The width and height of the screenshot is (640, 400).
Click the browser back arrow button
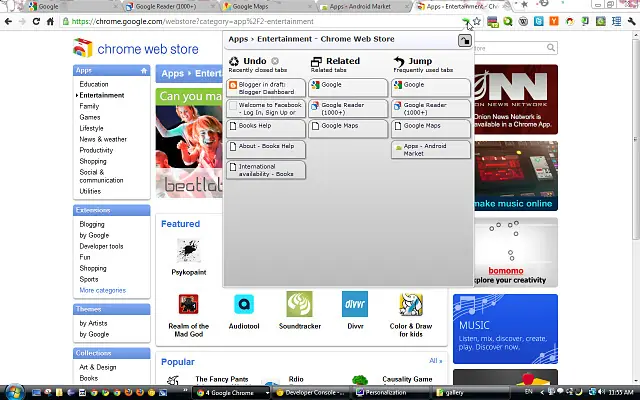coord(8,21)
